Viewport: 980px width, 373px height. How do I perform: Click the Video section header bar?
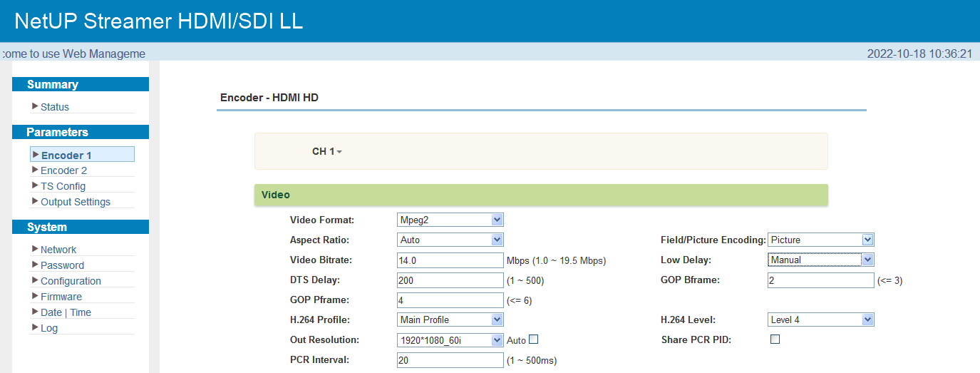click(541, 195)
